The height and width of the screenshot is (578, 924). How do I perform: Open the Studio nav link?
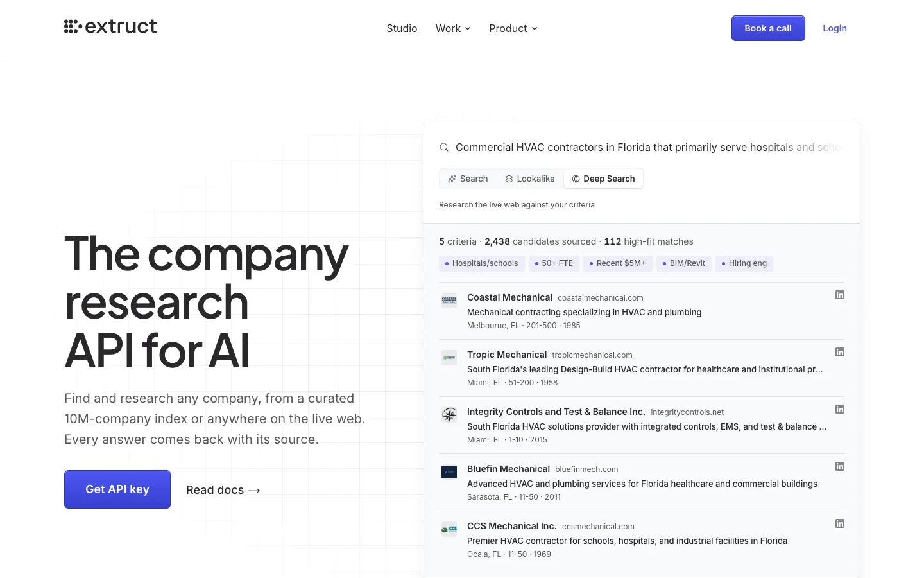tap(402, 28)
